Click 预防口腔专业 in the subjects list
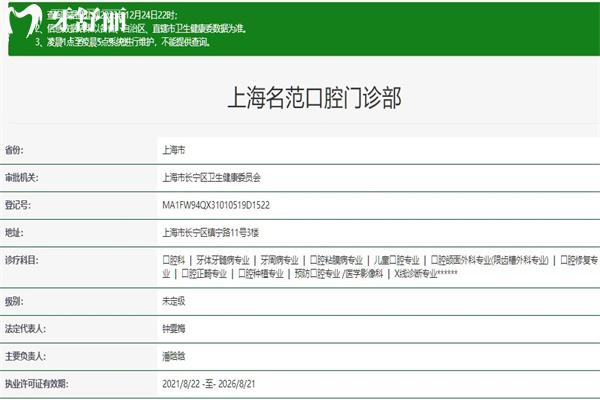Viewport: 600px width, 400px height. click(317, 274)
